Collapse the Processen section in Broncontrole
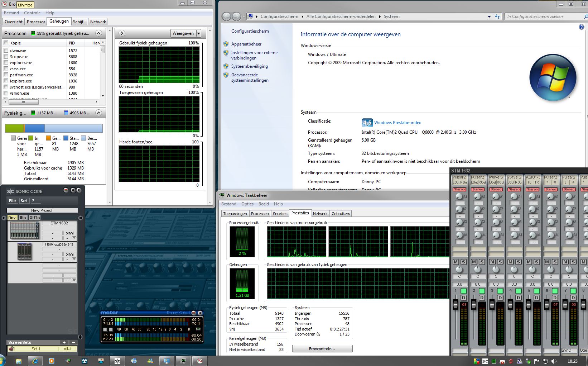 [x=98, y=33]
